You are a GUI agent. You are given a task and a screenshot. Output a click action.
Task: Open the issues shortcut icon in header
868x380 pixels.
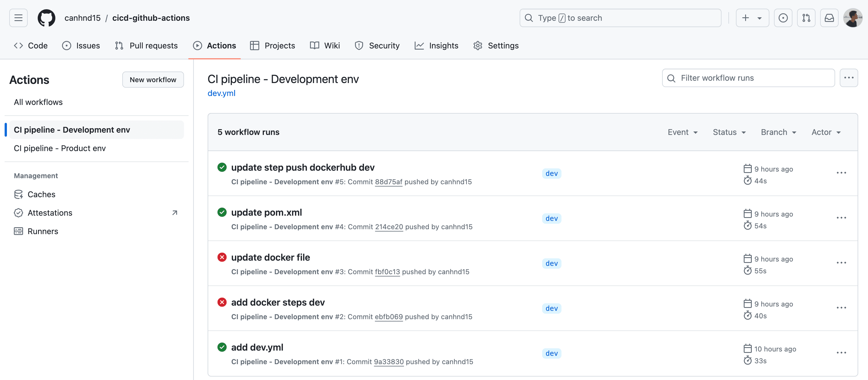(x=783, y=18)
